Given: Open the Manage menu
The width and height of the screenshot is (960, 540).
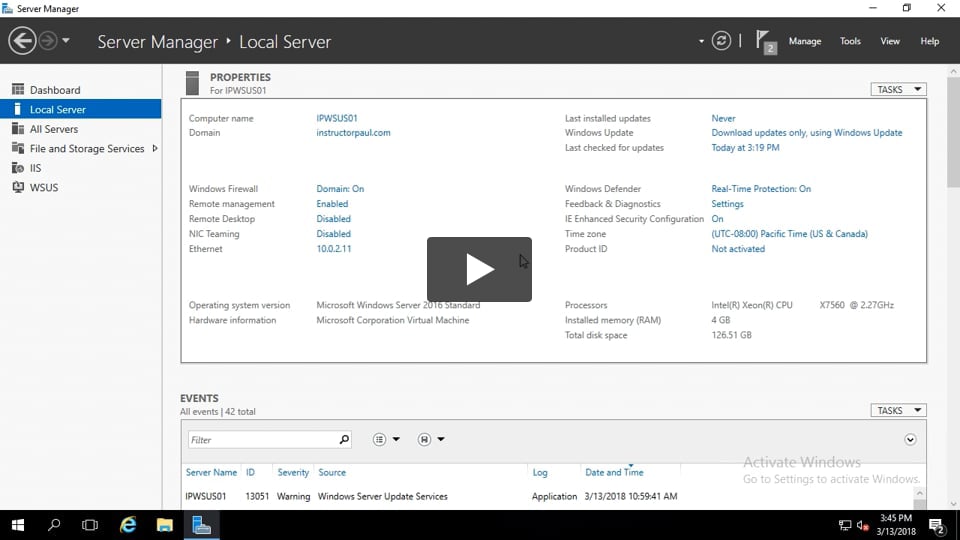Looking at the screenshot, I should pos(804,41).
